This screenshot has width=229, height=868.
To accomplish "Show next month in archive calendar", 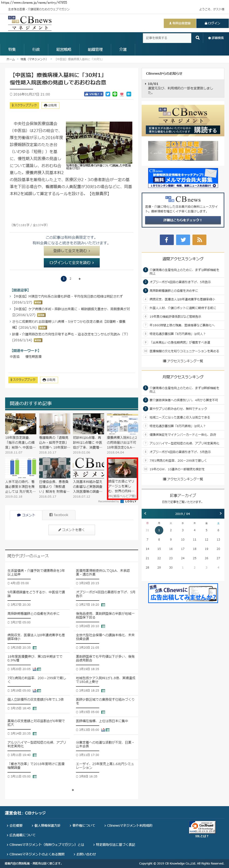I will [x=221, y=513].
